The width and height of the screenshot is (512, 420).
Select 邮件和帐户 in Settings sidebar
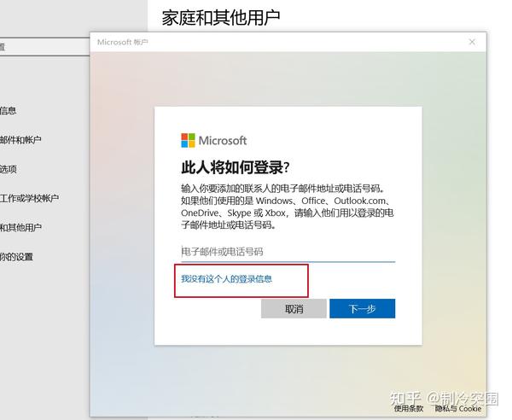pyautogui.click(x=20, y=140)
